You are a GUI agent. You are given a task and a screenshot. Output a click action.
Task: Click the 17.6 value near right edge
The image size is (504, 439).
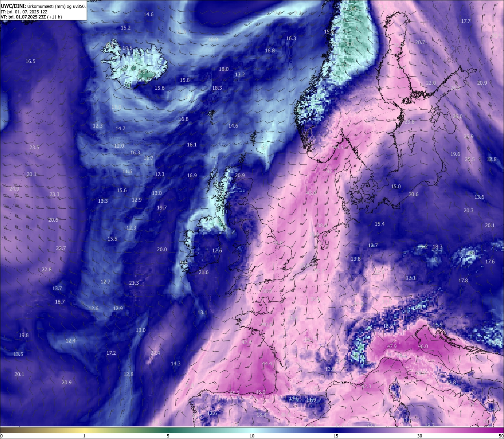tap(490, 262)
